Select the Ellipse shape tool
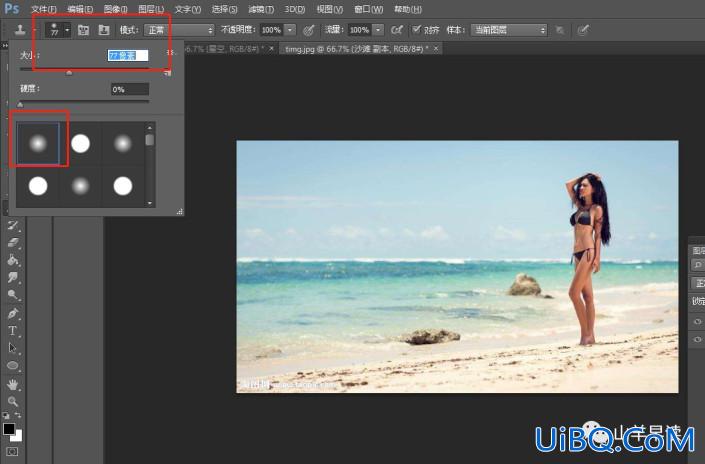Viewport: 705px width, 464px height. click(13, 366)
